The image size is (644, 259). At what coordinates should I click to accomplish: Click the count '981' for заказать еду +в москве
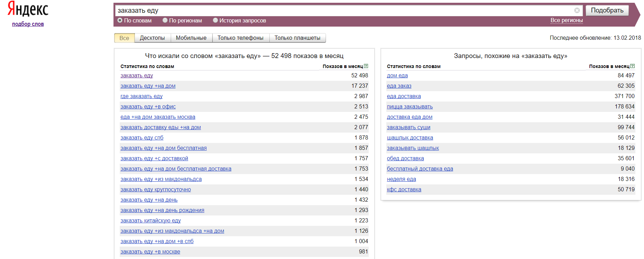tap(364, 251)
